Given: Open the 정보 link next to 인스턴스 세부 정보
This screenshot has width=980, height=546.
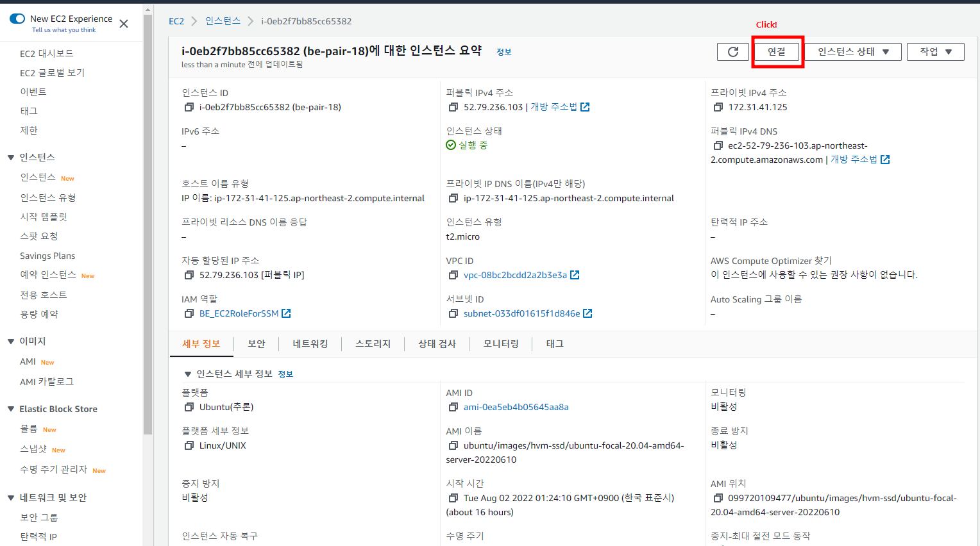Looking at the screenshot, I should 285,374.
